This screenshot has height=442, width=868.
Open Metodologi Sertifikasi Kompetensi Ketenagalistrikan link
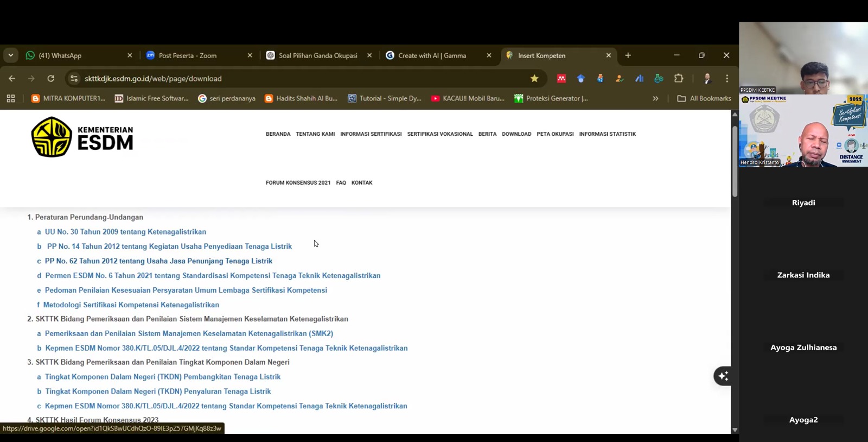[x=131, y=305]
